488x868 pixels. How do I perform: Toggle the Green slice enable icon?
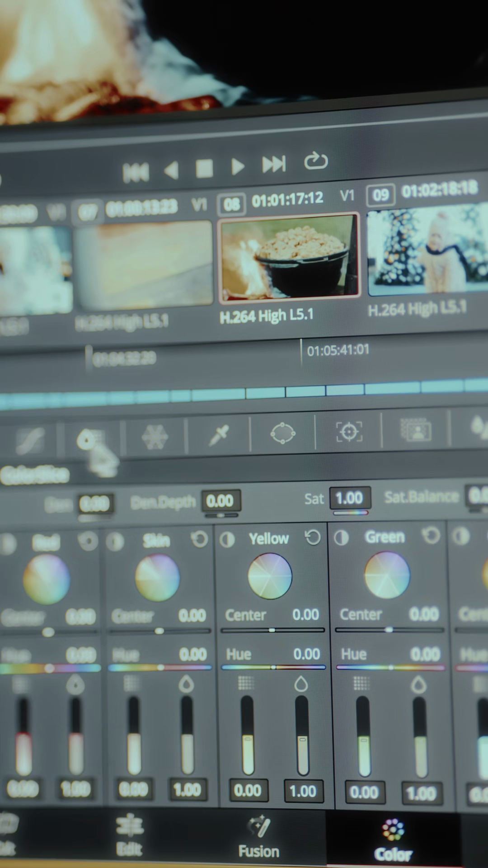(x=341, y=538)
